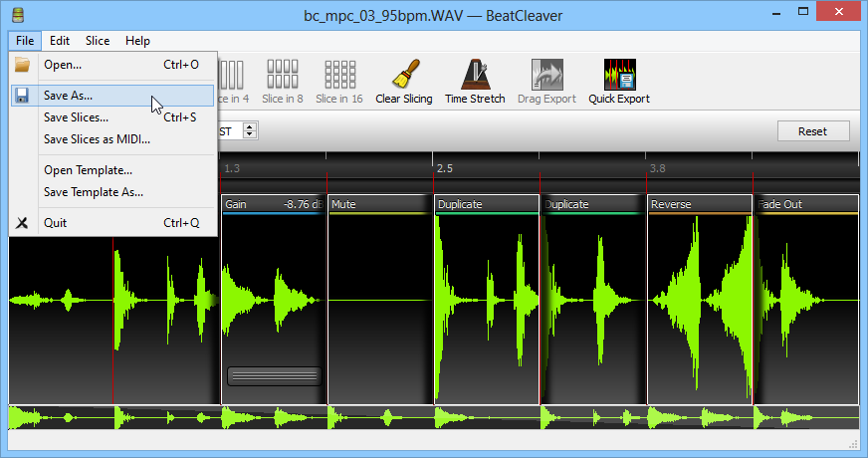This screenshot has height=458, width=868.
Task: Click the Clear Slicing broom icon
Action: (x=406, y=75)
